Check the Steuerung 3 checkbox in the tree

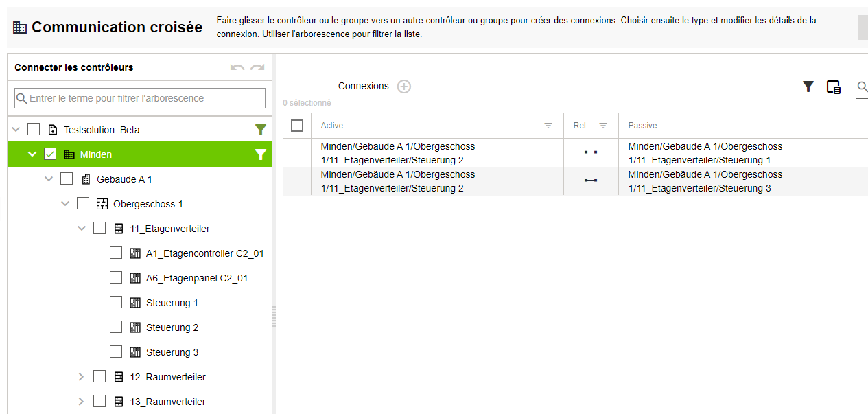click(x=116, y=352)
